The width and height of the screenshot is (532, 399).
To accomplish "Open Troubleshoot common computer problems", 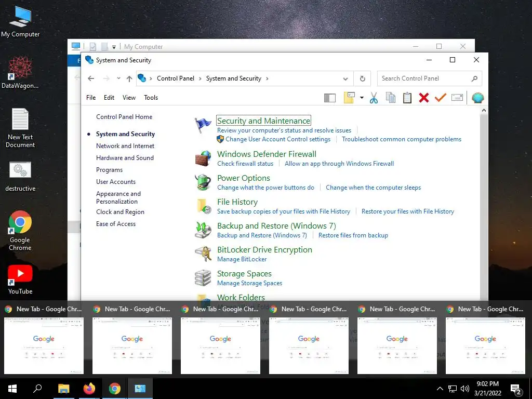I will 402,139.
